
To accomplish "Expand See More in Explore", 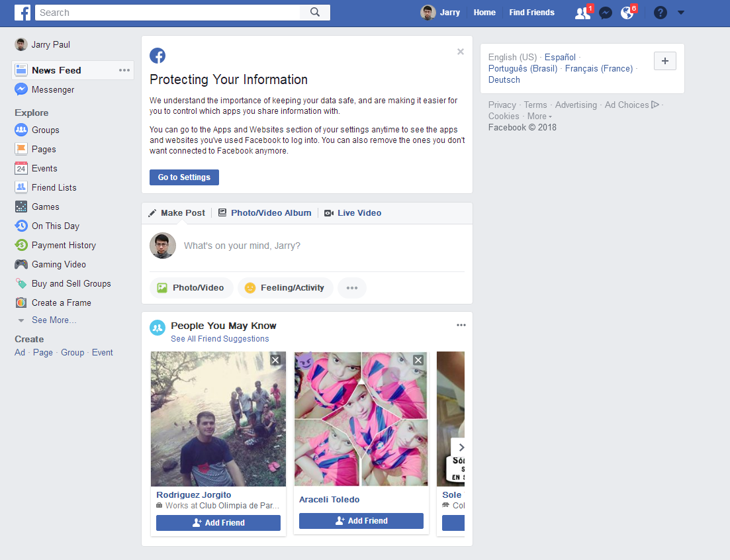I will pyautogui.click(x=54, y=320).
